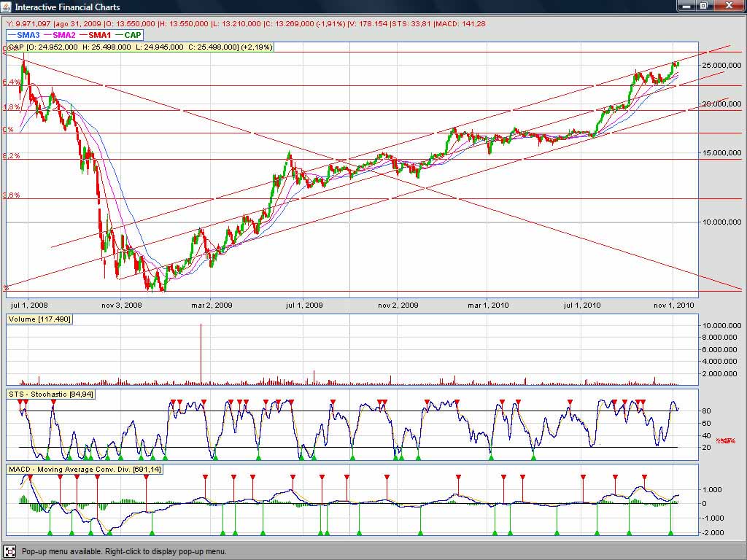Click the 'ago 31, 2009' header date
Viewport: 747px width, 560px height.
(78, 23)
